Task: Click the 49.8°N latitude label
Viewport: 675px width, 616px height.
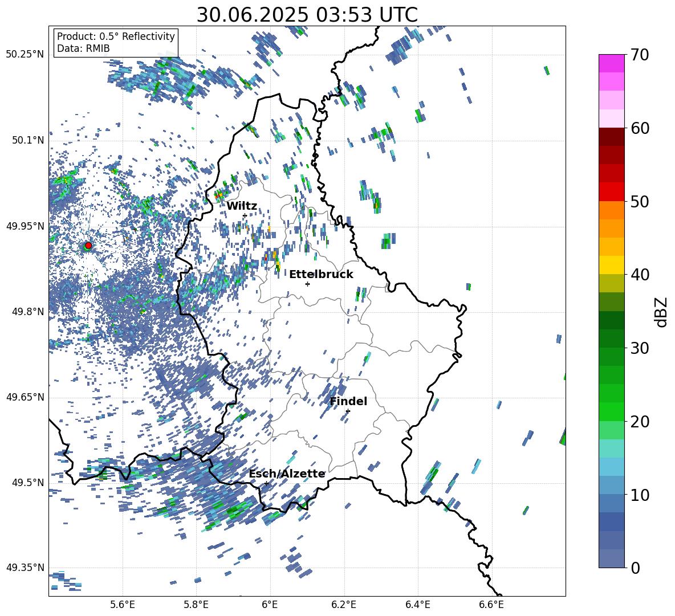Action: [x=28, y=311]
